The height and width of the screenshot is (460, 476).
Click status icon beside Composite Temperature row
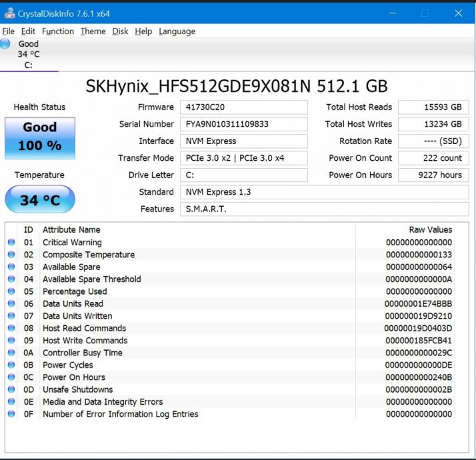(x=11, y=255)
